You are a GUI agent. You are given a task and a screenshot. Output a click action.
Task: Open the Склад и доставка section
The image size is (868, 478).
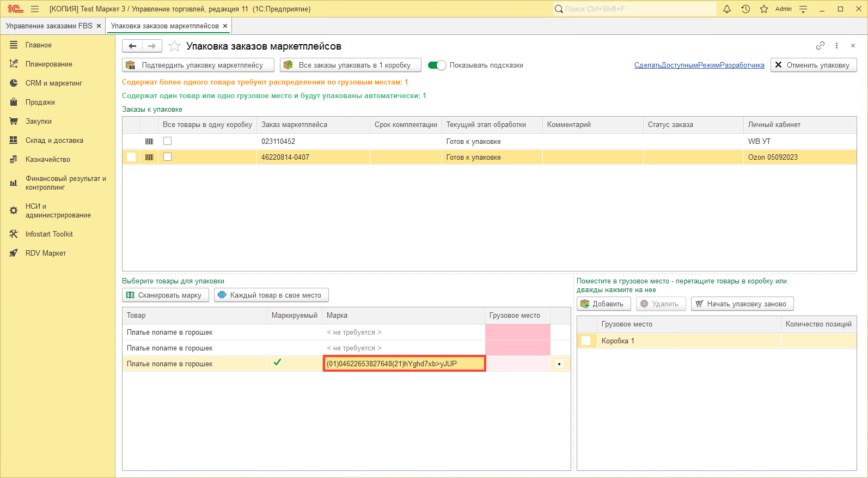(x=54, y=140)
